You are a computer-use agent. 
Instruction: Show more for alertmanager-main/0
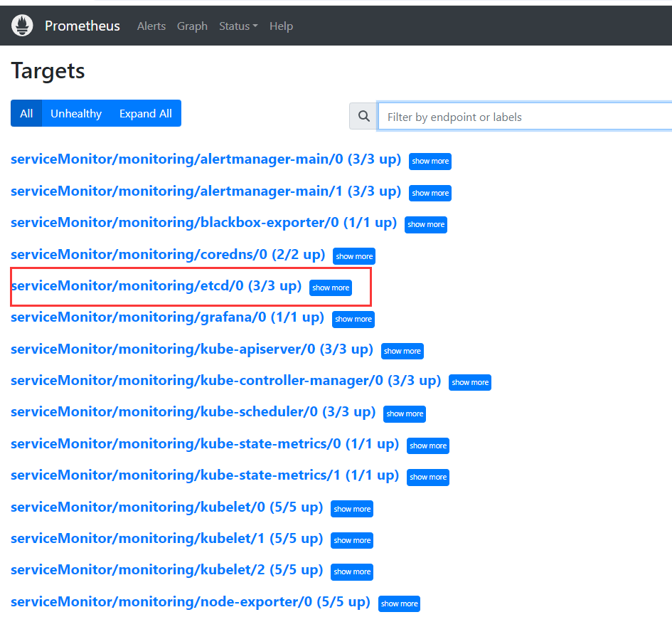click(x=430, y=162)
